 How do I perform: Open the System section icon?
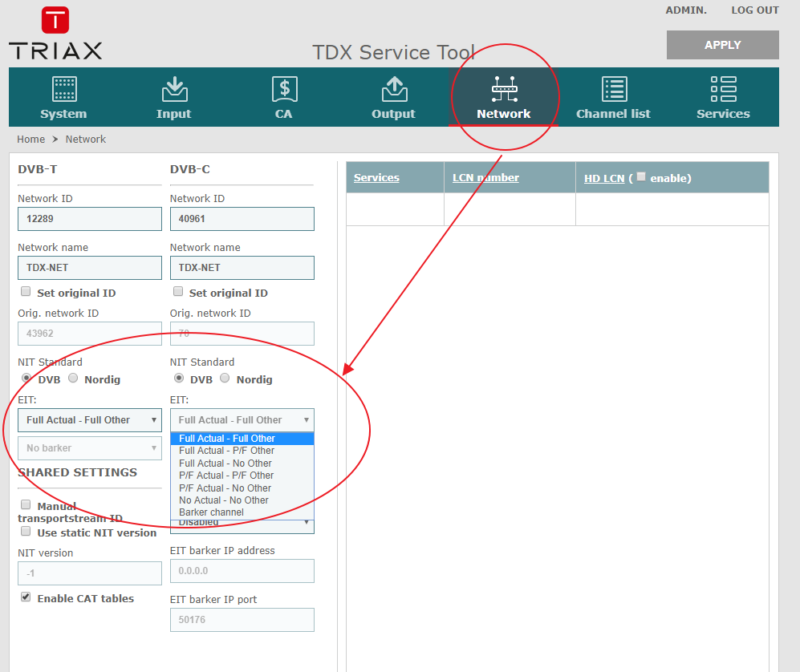pyautogui.click(x=64, y=89)
